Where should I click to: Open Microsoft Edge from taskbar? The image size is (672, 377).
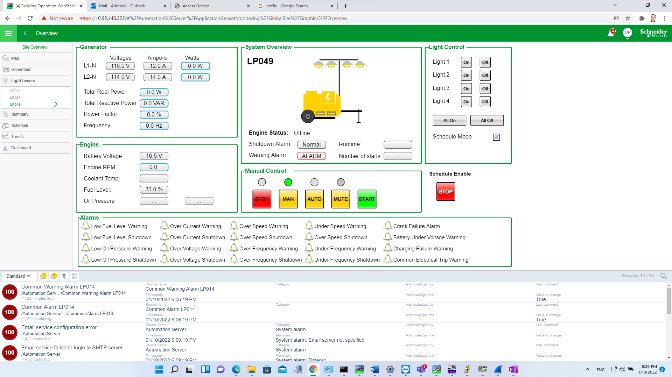tap(236, 369)
